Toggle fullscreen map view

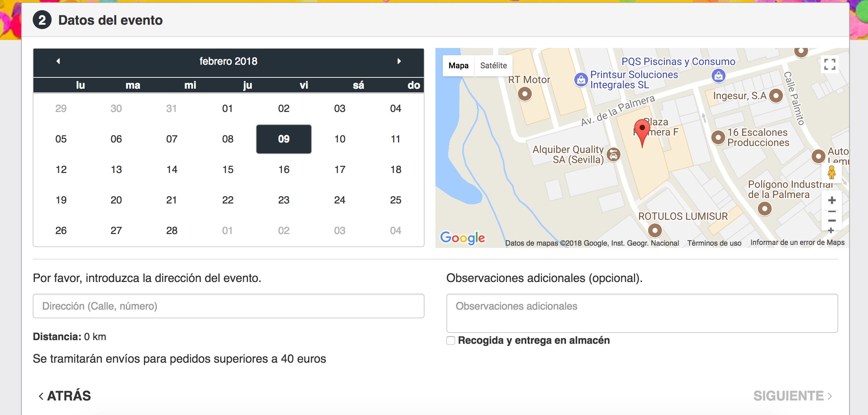click(x=829, y=64)
